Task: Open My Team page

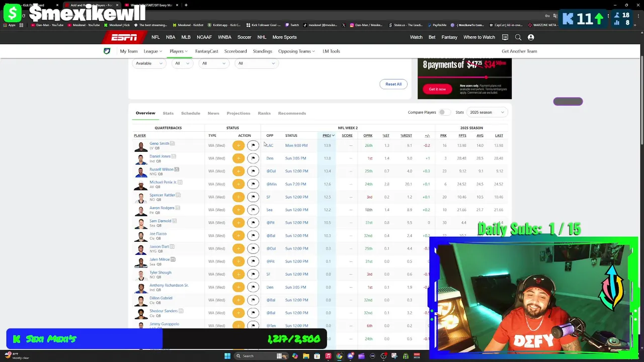Action: [x=129, y=51]
